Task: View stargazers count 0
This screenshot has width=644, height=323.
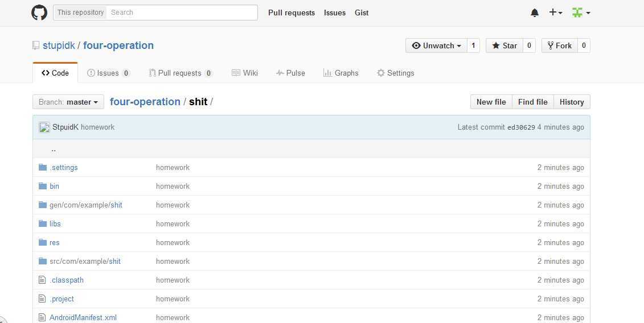Action: [x=529, y=45]
